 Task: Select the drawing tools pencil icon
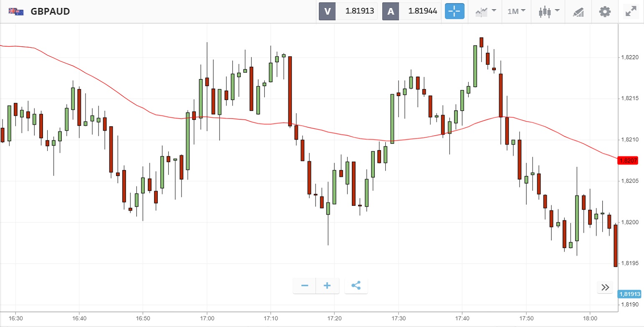(578, 11)
